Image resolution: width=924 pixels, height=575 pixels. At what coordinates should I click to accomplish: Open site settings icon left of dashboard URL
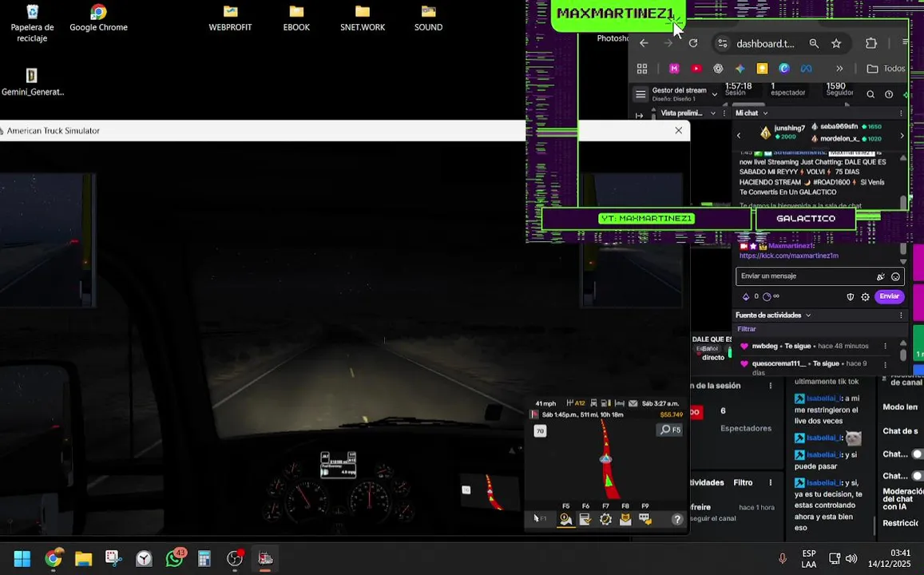point(723,43)
